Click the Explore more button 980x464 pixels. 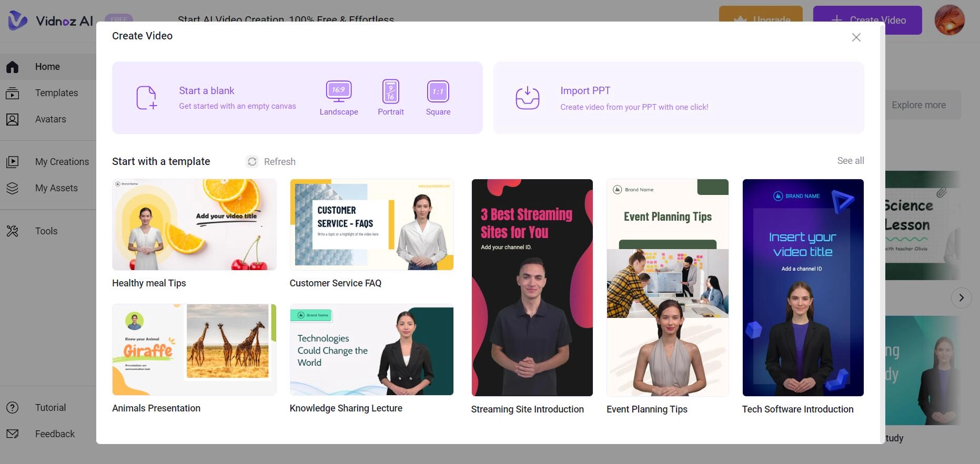(918, 105)
